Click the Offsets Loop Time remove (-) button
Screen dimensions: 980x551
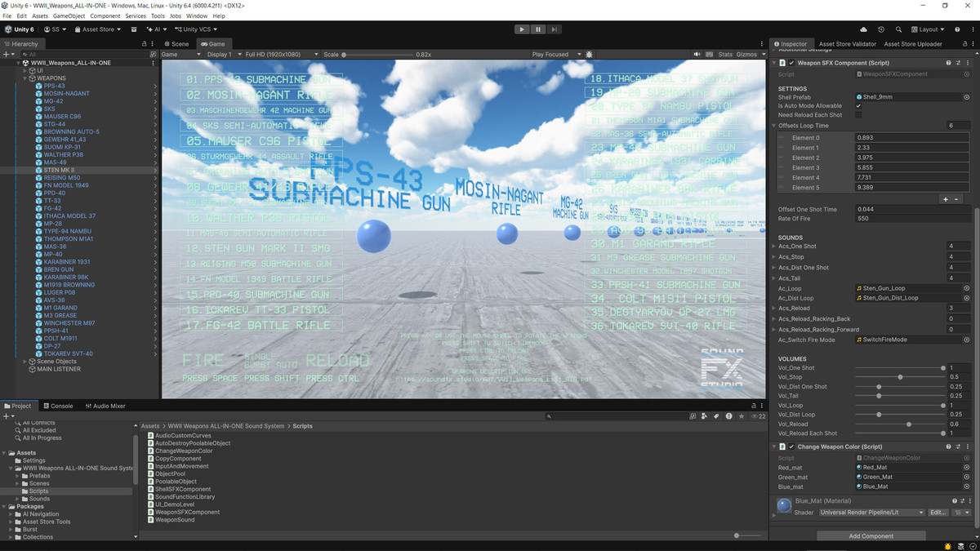pyautogui.click(x=956, y=199)
